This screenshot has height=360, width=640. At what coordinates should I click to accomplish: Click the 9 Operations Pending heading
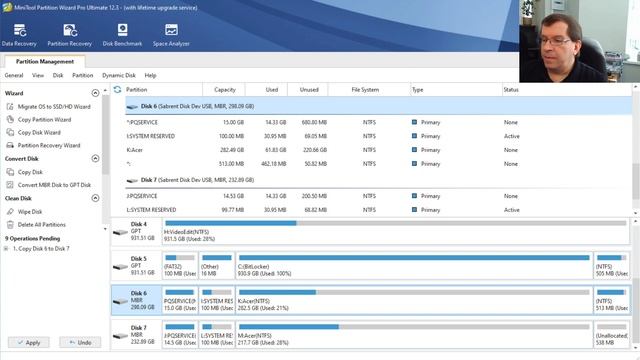point(32,238)
